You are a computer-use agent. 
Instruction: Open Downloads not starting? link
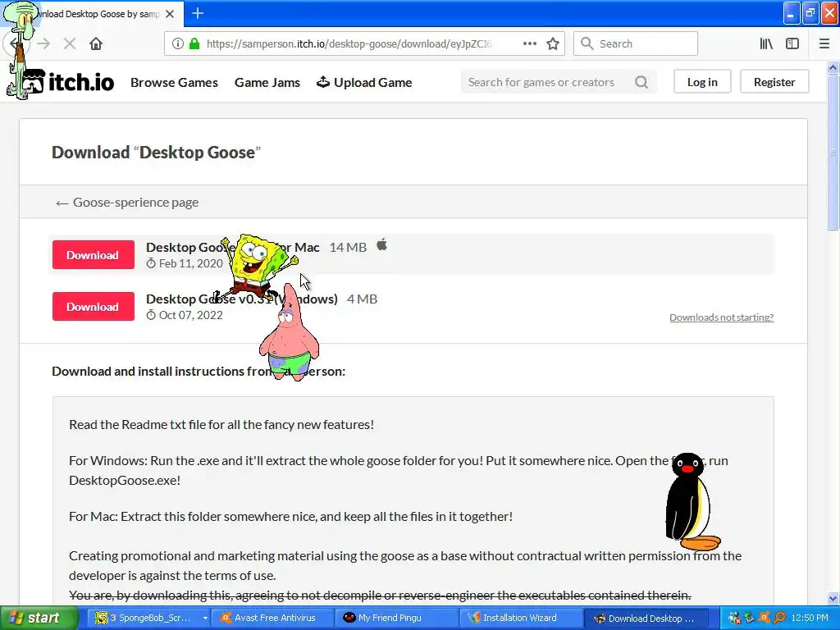722,317
